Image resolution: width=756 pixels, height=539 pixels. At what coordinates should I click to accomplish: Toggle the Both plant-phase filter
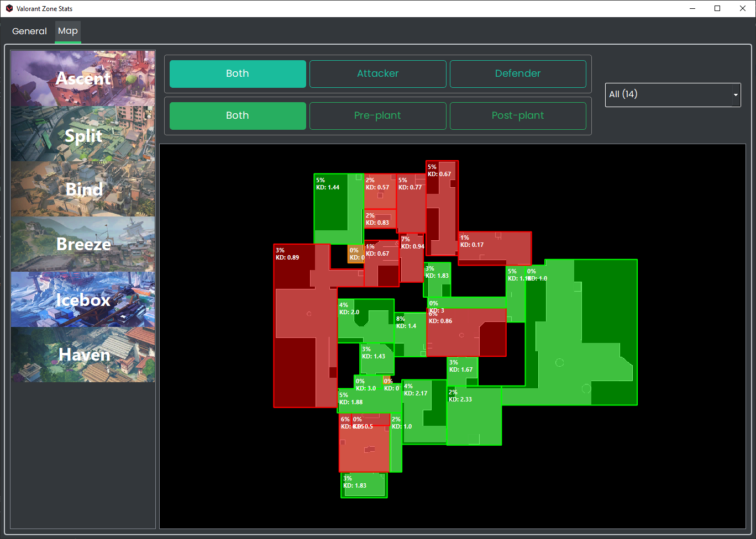click(x=238, y=116)
